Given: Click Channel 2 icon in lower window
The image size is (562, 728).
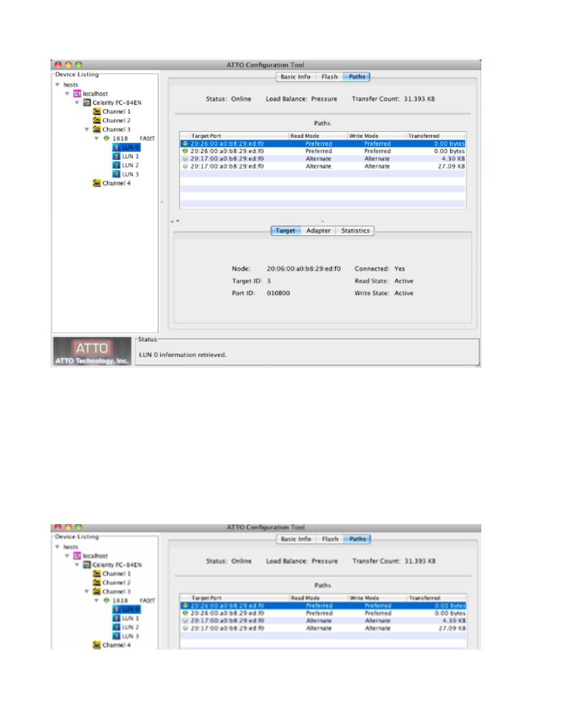Looking at the screenshot, I should (97, 582).
